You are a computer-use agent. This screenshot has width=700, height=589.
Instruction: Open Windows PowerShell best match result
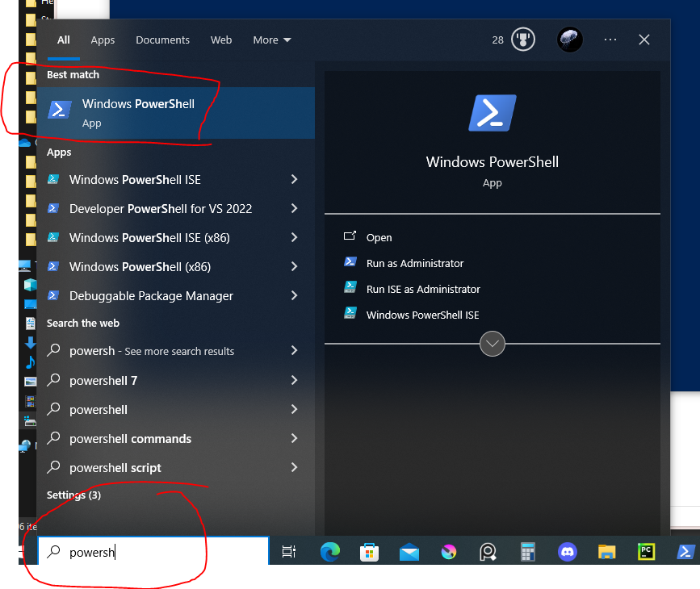pyautogui.click(x=176, y=113)
